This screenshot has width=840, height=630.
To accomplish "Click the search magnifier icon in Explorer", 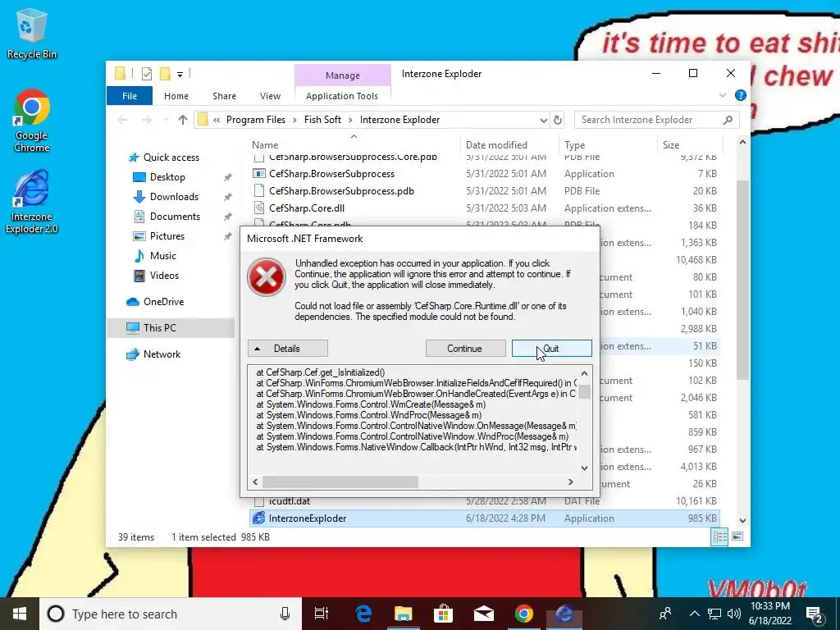I will [x=728, y=120].
